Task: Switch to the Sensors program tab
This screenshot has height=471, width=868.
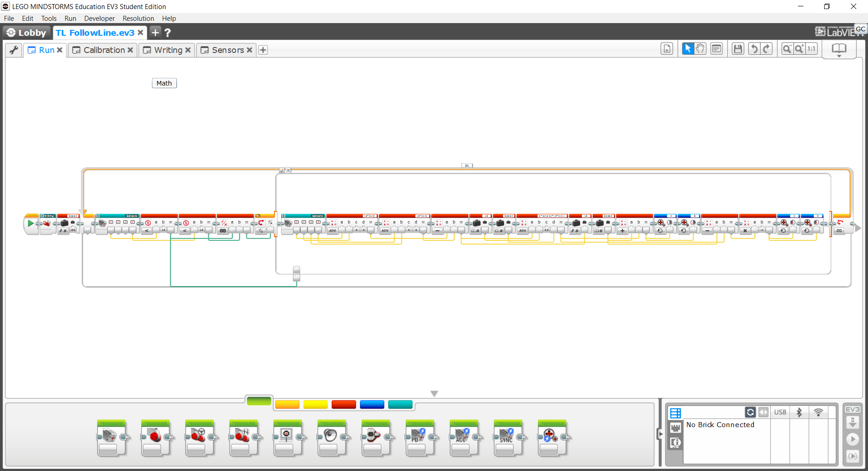Action: pyautogui.click(x=227, y=50)
